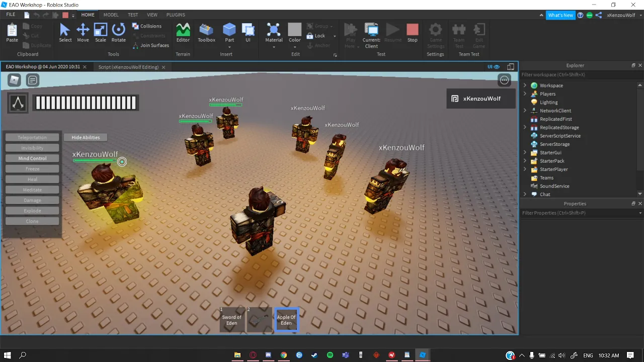Screen dimensions: 644x362
Task: Open the FILE menu
Action: [x=11, y=15]
